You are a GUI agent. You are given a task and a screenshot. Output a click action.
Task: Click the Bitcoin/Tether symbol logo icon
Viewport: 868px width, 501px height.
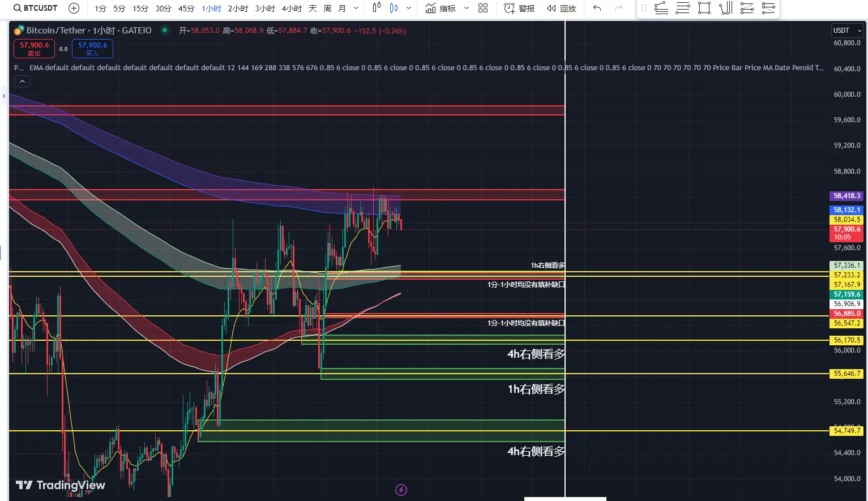coord(19,30)
